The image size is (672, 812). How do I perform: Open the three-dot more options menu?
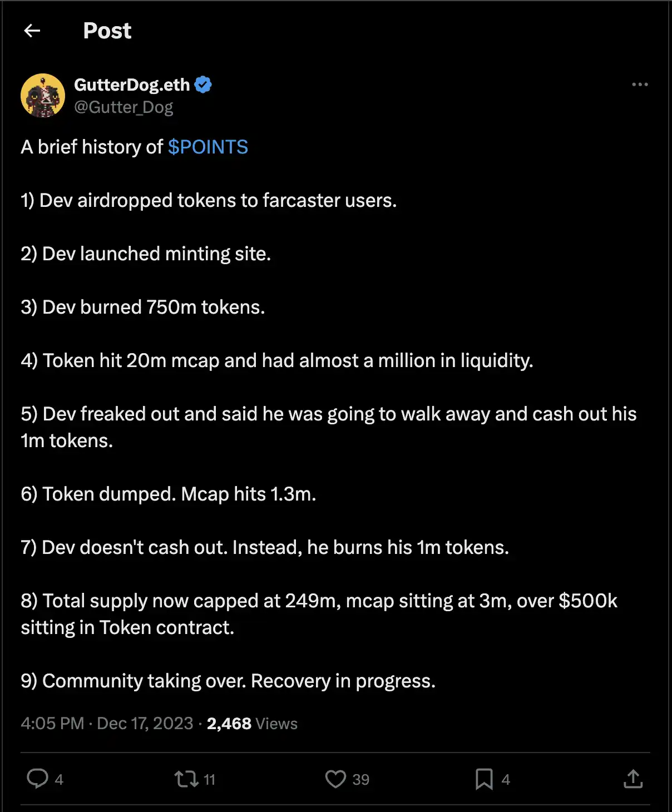(640, 85)
